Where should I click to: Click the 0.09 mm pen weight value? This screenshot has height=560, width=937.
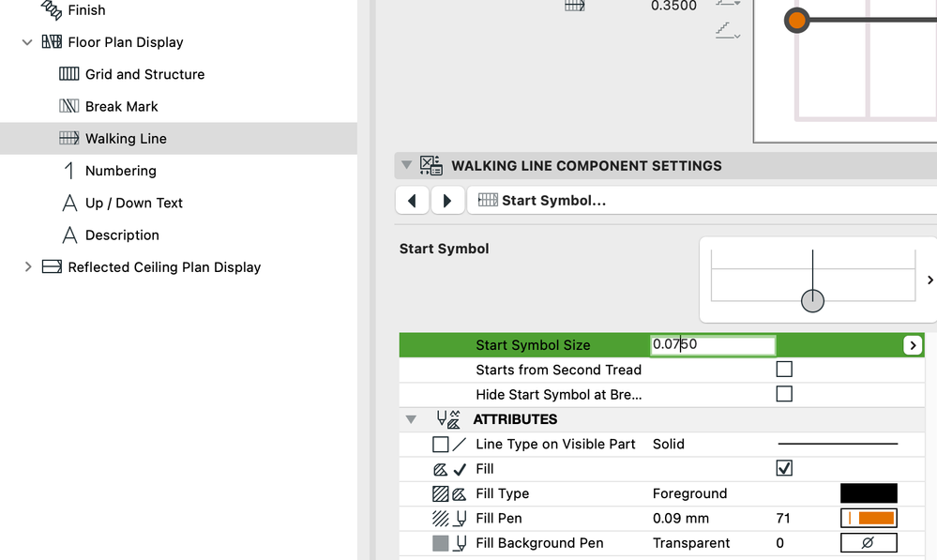click(681, 518)
